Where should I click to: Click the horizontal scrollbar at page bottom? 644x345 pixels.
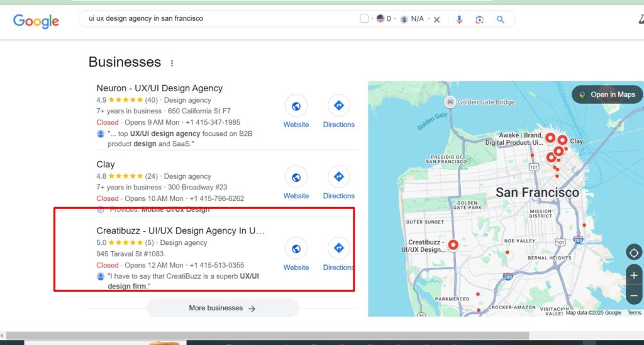point(267,336)
